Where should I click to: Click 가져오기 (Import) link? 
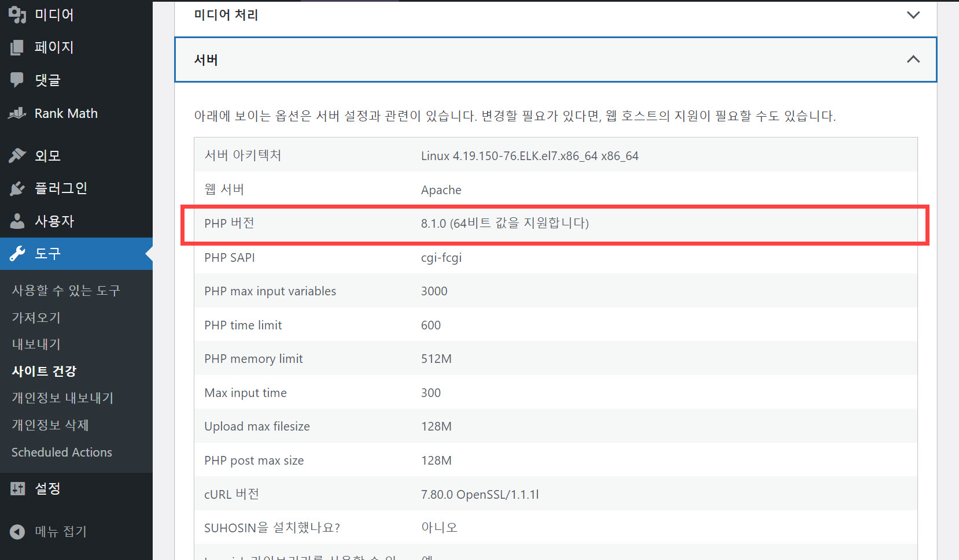click(35, 317)
